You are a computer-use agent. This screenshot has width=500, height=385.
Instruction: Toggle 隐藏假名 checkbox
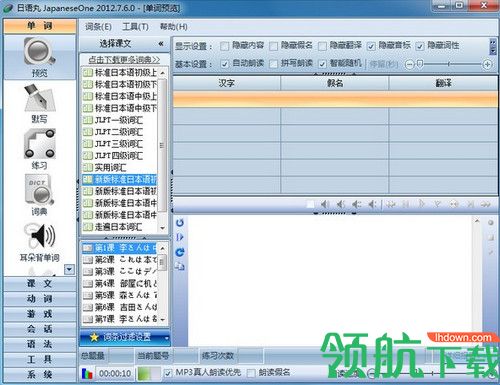273,46
